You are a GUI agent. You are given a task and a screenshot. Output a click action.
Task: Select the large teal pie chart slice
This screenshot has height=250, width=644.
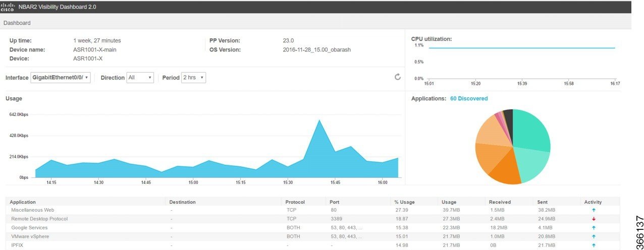tap(531, 132)
